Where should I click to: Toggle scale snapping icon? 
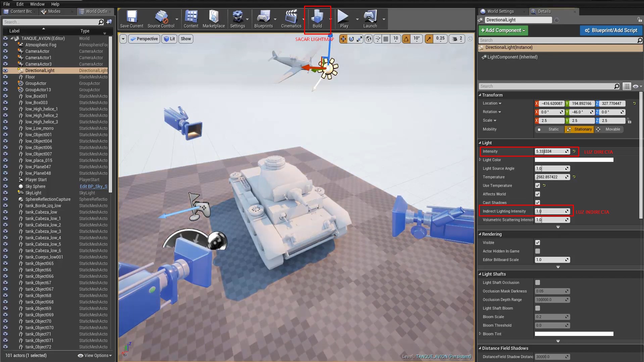point(429,39)
